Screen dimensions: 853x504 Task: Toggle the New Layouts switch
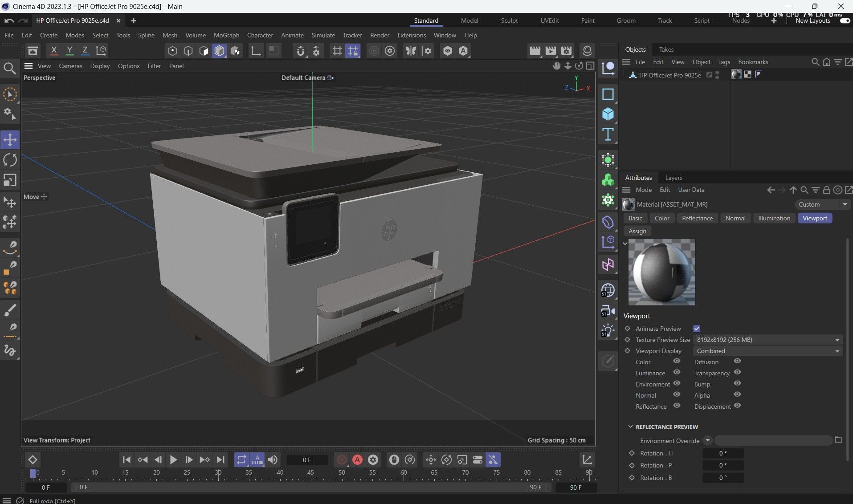(x=845, y=21)
